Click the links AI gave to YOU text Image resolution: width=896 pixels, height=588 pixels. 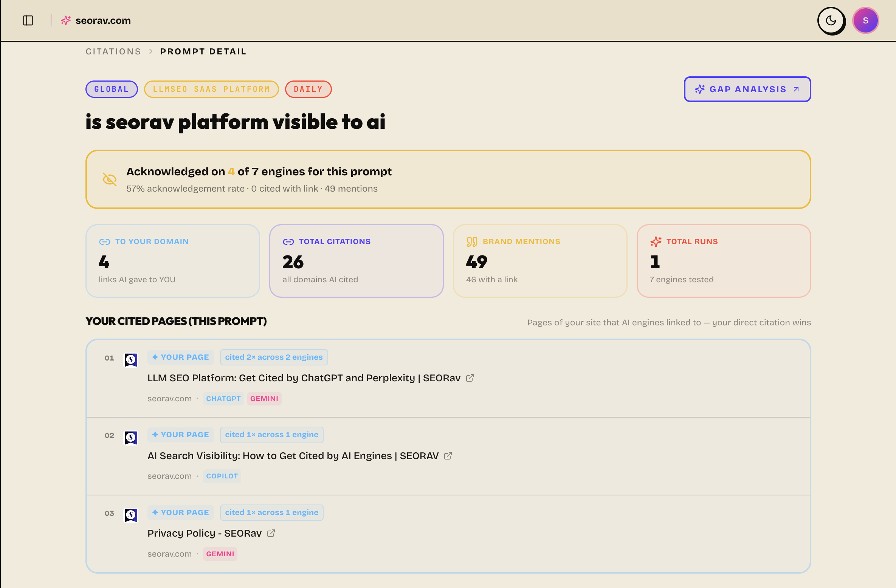pyautogui.click(x=137, y=280)
